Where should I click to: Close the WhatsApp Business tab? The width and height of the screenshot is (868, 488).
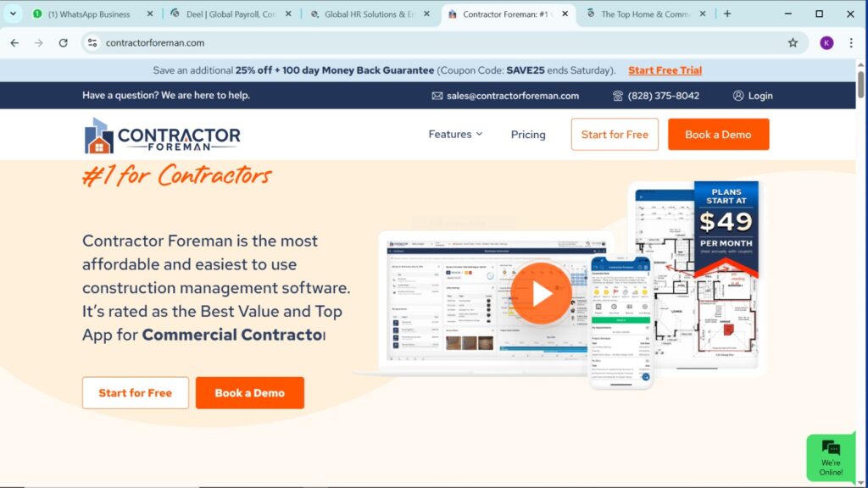(149, 14)
